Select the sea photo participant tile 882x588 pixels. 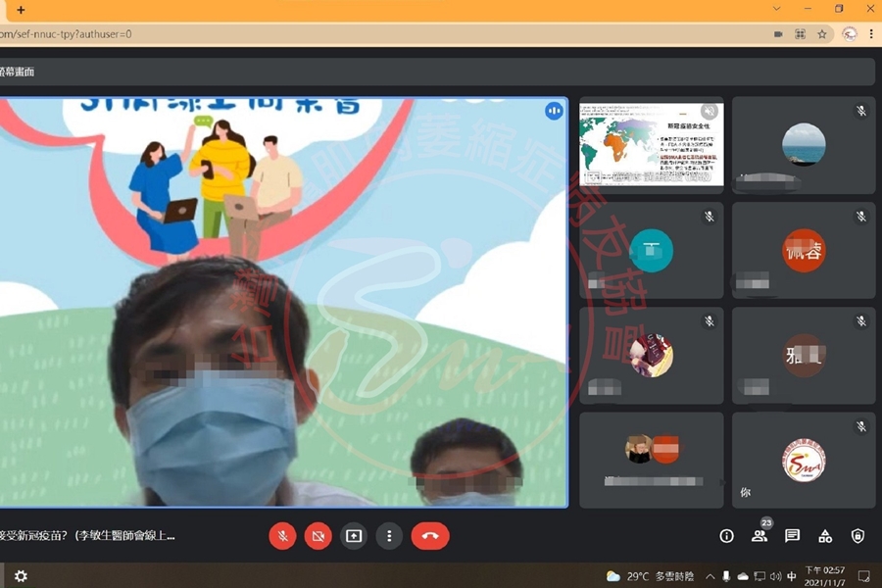[804, 145]
